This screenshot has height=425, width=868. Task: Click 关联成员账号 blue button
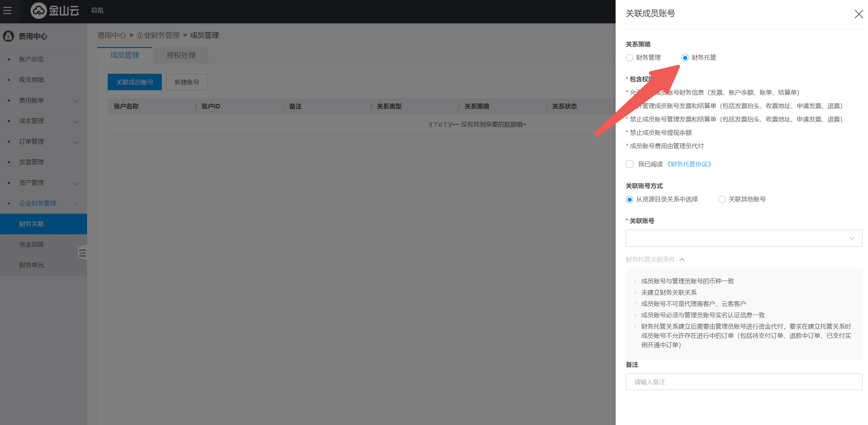coord(134,82)
